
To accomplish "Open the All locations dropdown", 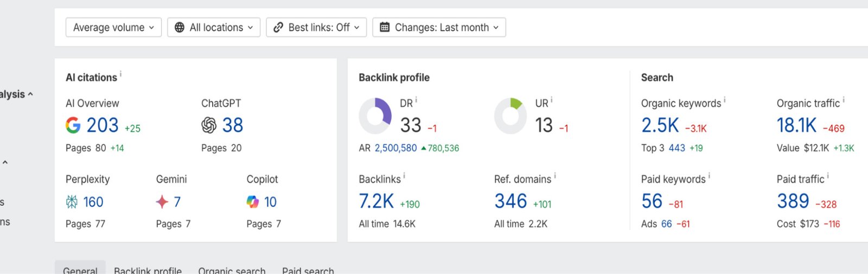I will click(x=214, y=28).
